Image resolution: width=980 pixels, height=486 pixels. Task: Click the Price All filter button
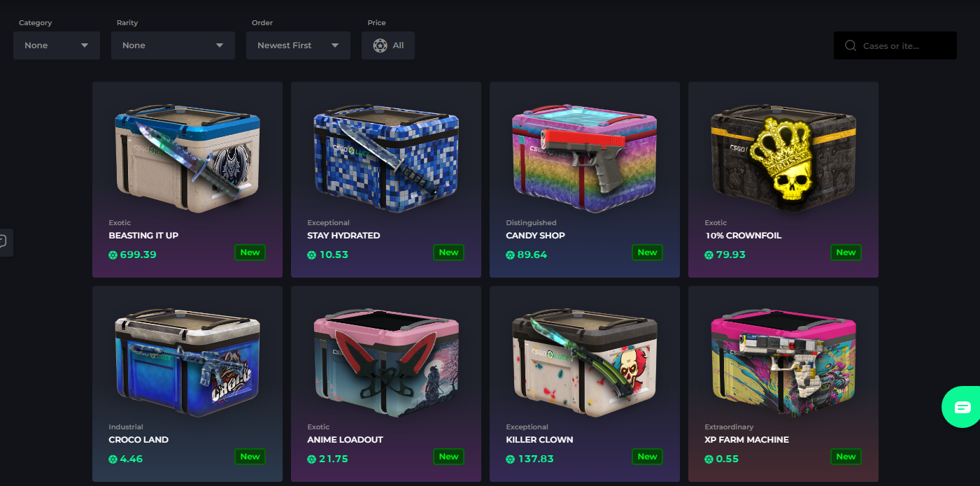(388, 45)
